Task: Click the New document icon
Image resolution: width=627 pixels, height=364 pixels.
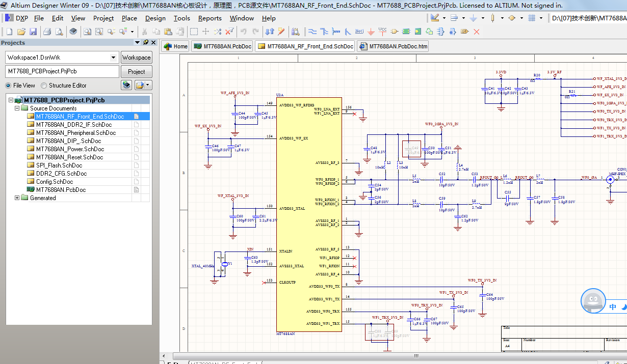Action: tap(9, 32)
